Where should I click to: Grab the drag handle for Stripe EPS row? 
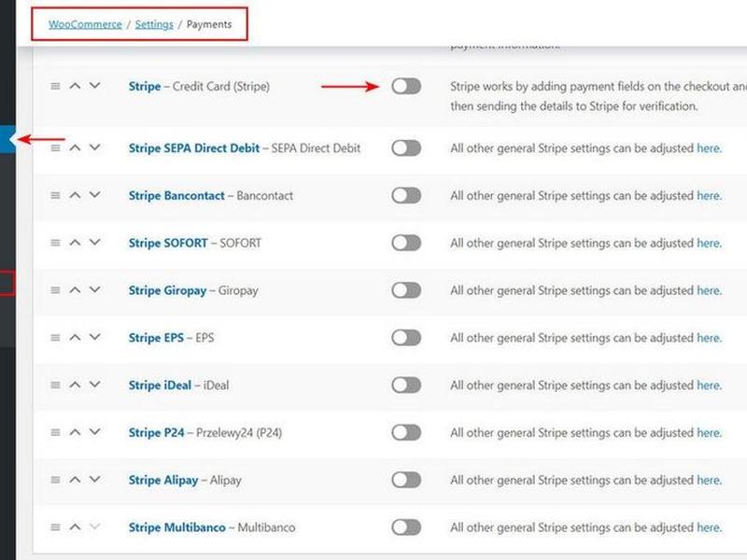tap(55, 338)
